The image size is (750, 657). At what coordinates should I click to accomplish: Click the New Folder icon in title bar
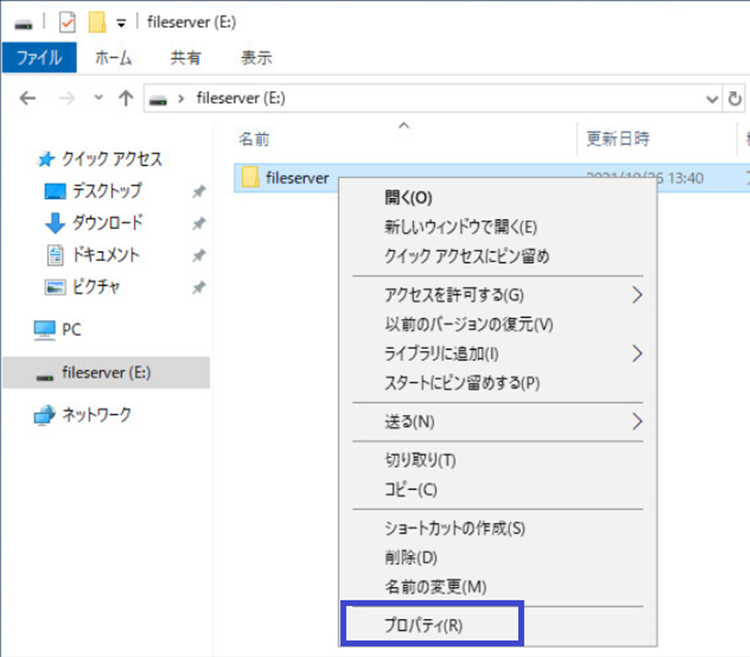click(x=96, y=22)
